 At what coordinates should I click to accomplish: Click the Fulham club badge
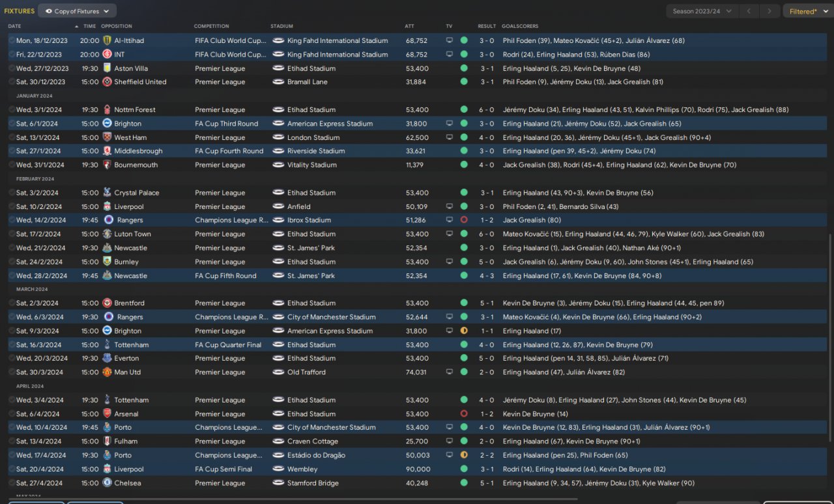click(x=107, y=441)
